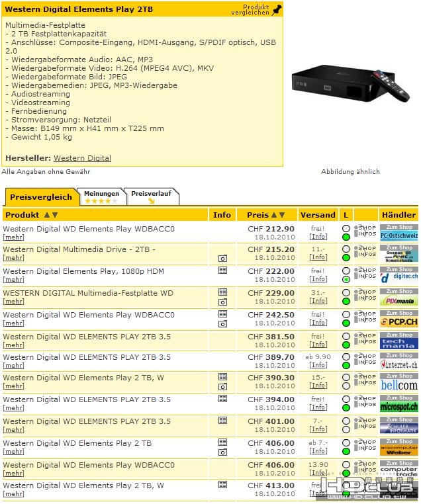Screen dimensions: 421x504
Task: Open Shop Infos for PIXmania
Action: pyautogui.click(x=365, y=295)
